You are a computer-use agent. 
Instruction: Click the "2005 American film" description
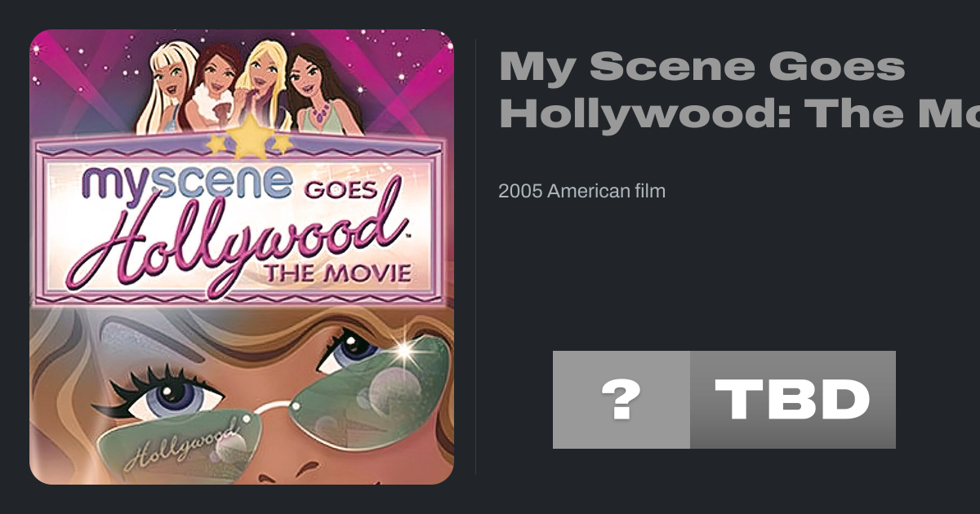point(581,192)
